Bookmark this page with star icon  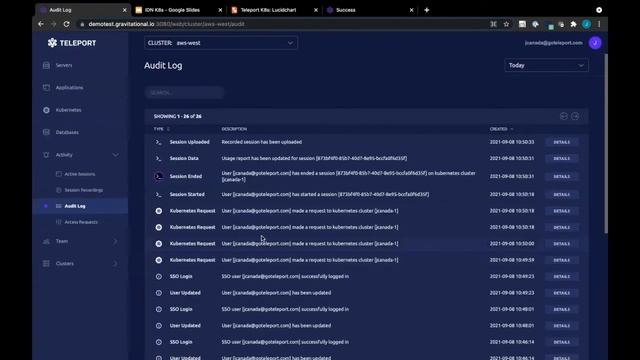(x=507, y=24)
